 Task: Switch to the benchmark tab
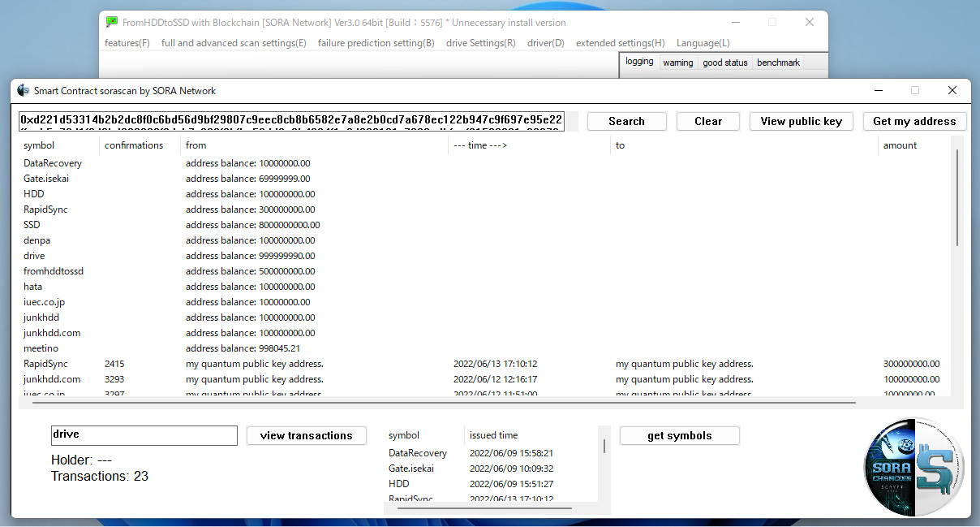pyautogui.click(x=778, y=63)
